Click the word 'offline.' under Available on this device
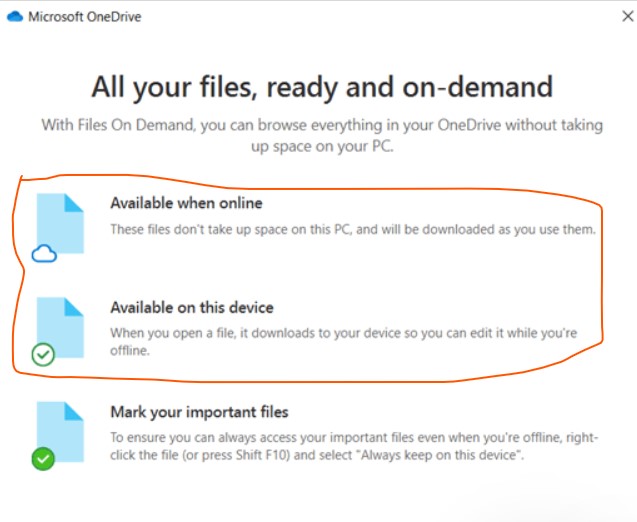The height and width of the screenshot is (522, 637). [x=130, y=350]
